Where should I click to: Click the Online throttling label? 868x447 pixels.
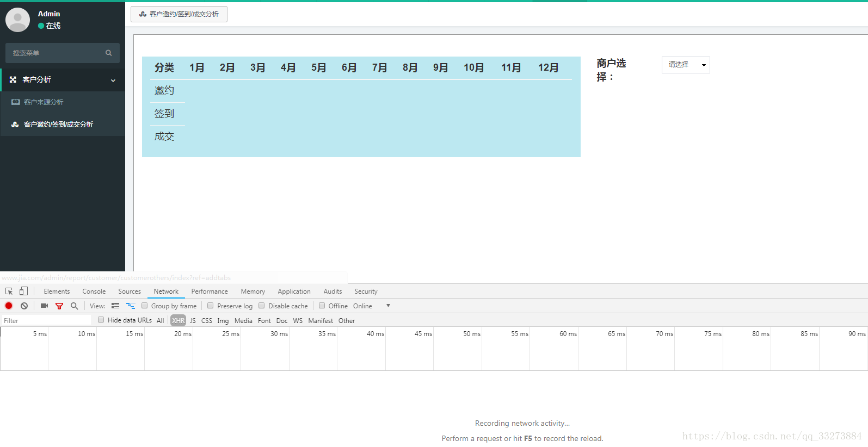click(x=362, y=306)
